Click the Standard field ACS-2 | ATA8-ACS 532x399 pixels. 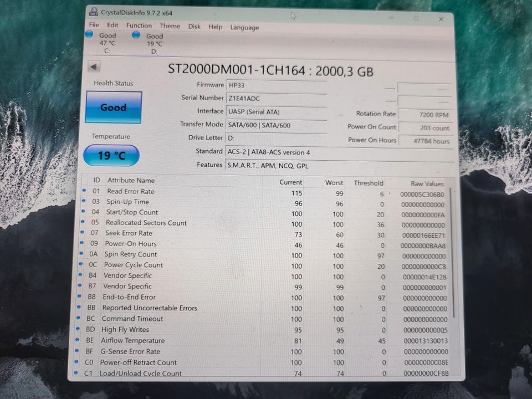(x=339, y=153)
